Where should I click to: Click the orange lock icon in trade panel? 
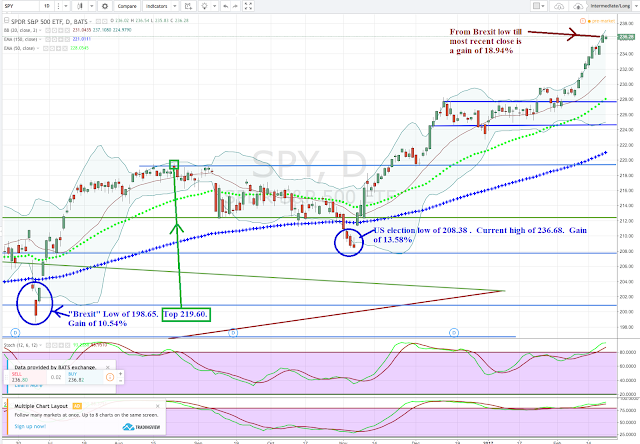pyautogui.click(x=110, y=377)
